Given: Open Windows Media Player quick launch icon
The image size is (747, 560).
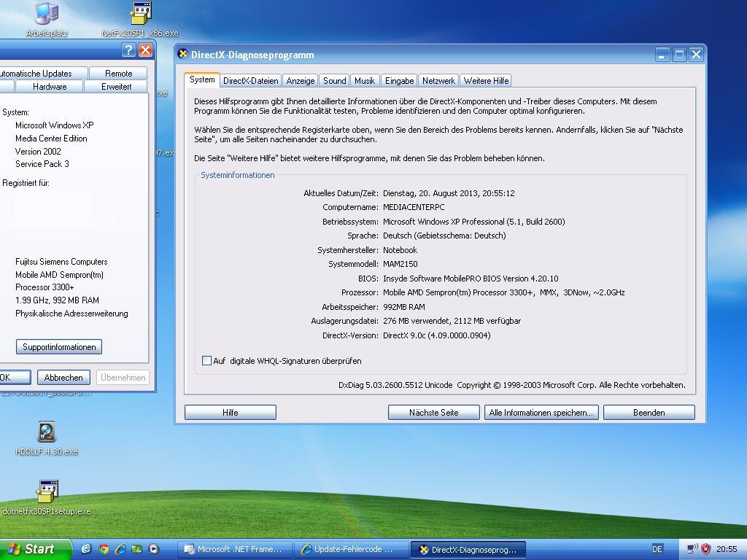Looking at the screenshot, I should (x=153, y=549).
